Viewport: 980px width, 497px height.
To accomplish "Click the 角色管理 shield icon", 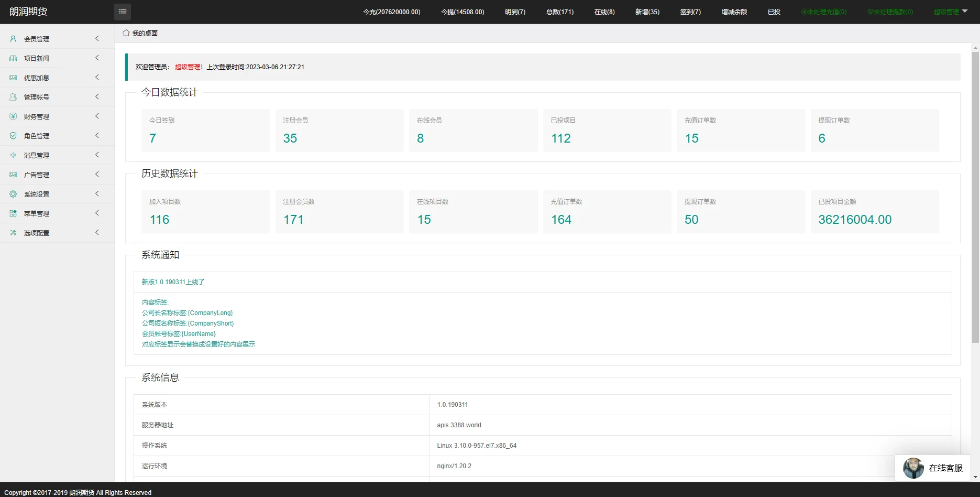I will pyautogui.click(x=13, y=136).
